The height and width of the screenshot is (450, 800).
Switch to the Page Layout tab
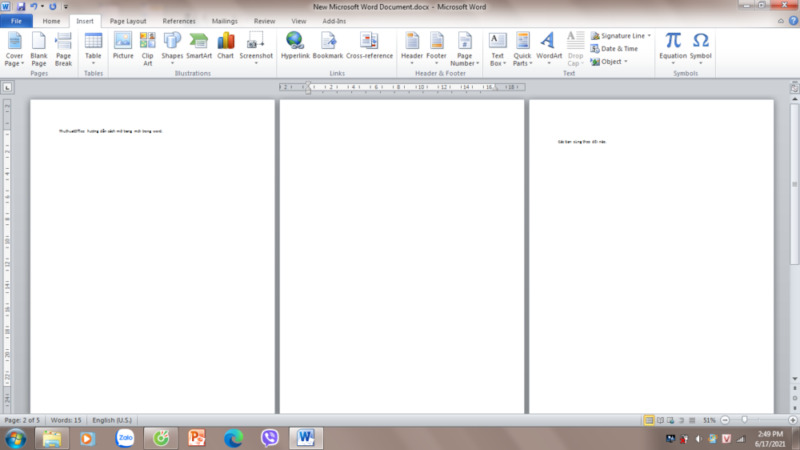click(x=127, y=20)
